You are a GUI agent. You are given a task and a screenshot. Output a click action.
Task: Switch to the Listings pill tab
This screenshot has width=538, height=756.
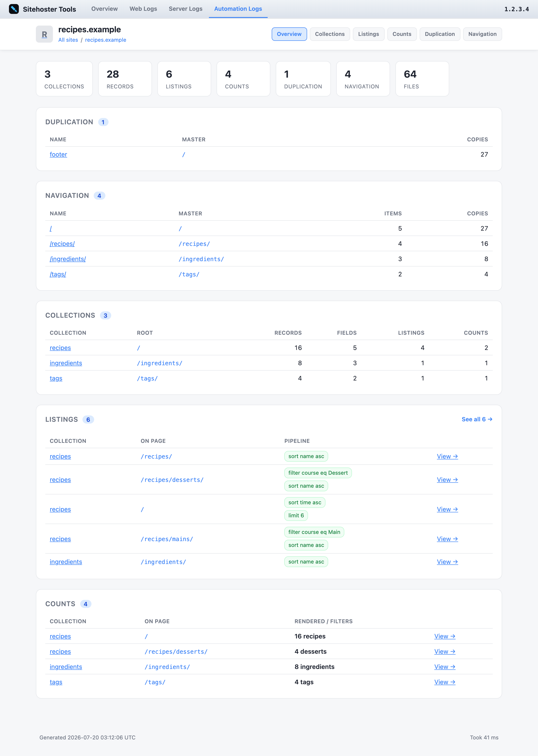(x=368, y=34)
